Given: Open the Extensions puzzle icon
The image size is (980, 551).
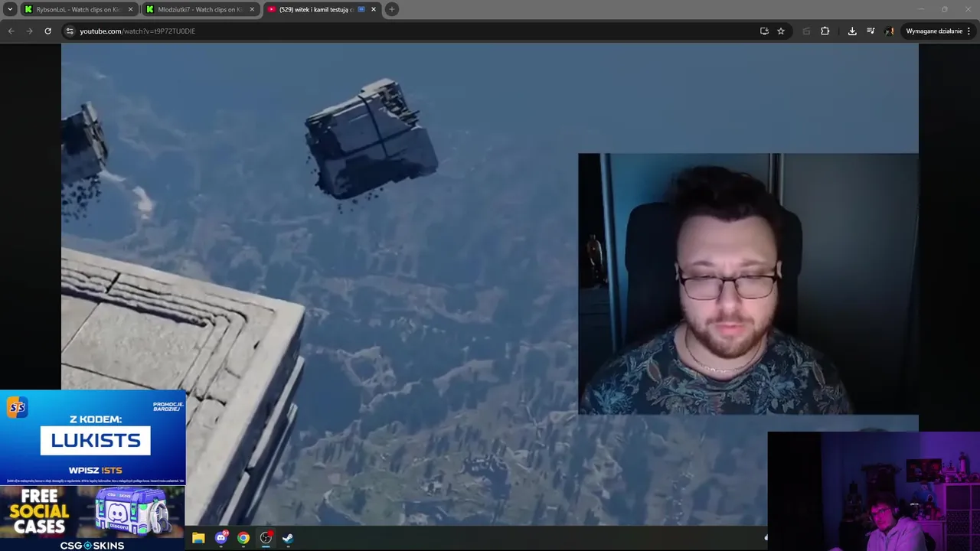Looking at the screenshot, I should point(825,31).
